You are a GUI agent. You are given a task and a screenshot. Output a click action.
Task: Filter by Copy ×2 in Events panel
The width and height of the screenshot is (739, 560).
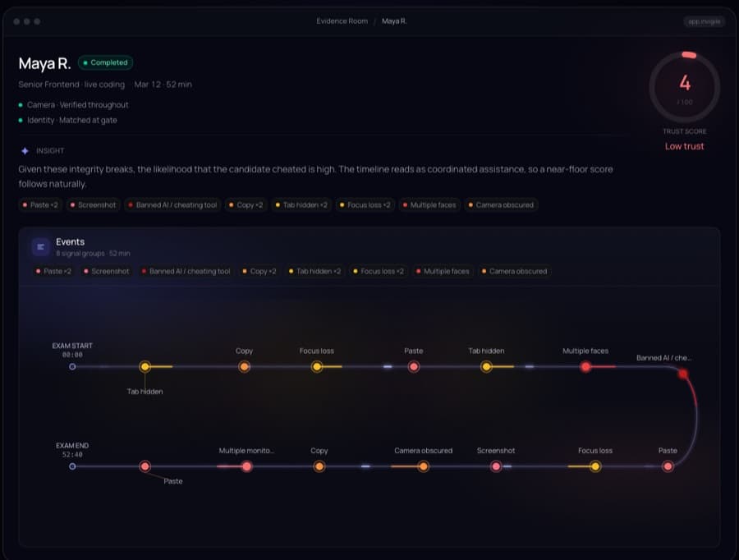point(259,272)
